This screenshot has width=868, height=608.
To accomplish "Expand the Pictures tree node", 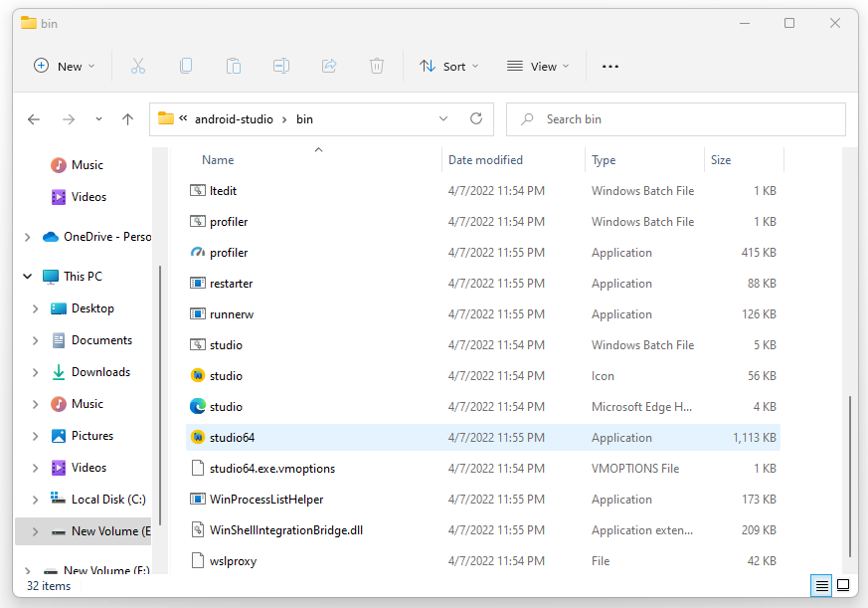I will point(36,436).
